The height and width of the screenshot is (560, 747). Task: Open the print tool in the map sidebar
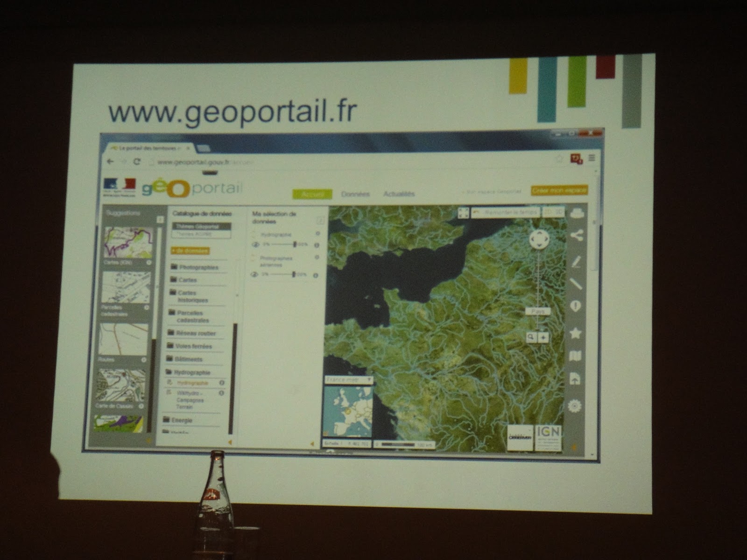tap(577, 213)
